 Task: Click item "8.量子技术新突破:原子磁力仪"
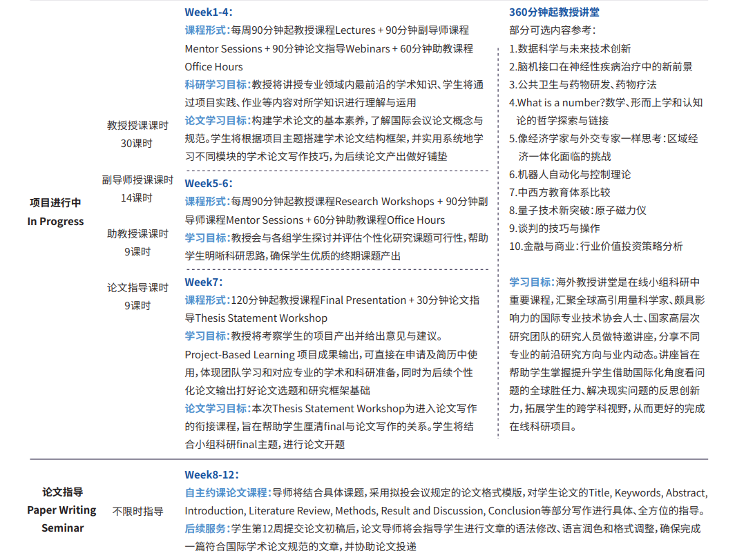tap(577, 211)
